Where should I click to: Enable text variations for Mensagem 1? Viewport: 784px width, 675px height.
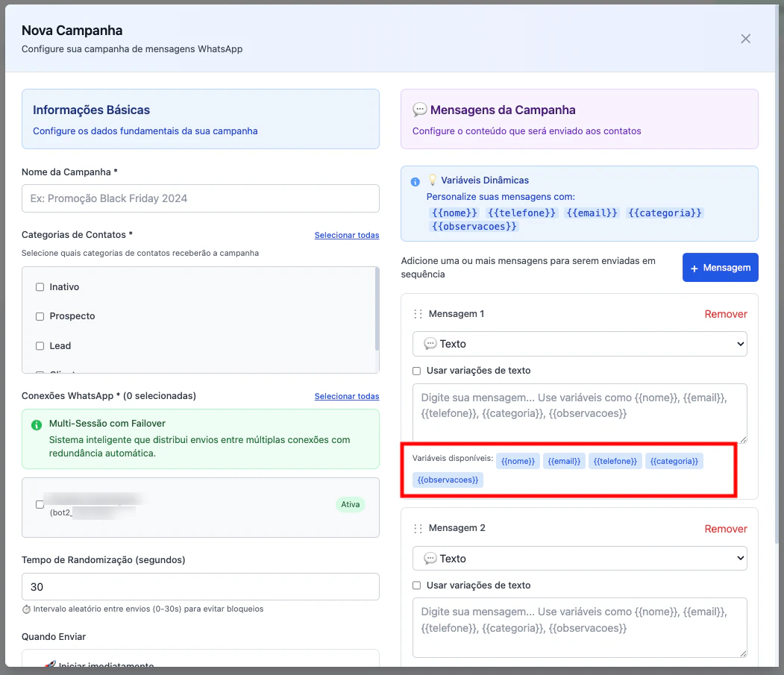pos(416,371)
